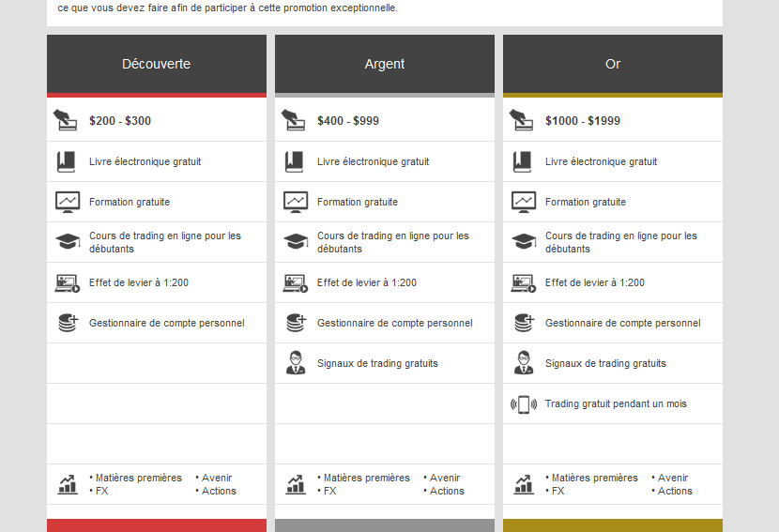
Task: Click the coins stack icon in Découverte column
Action: 69,323
